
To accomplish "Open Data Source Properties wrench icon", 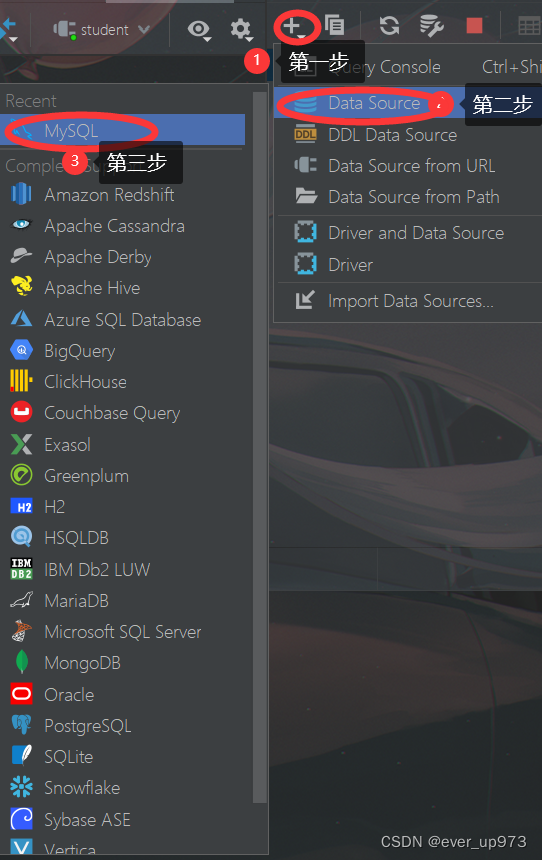I will coord(432,26).
